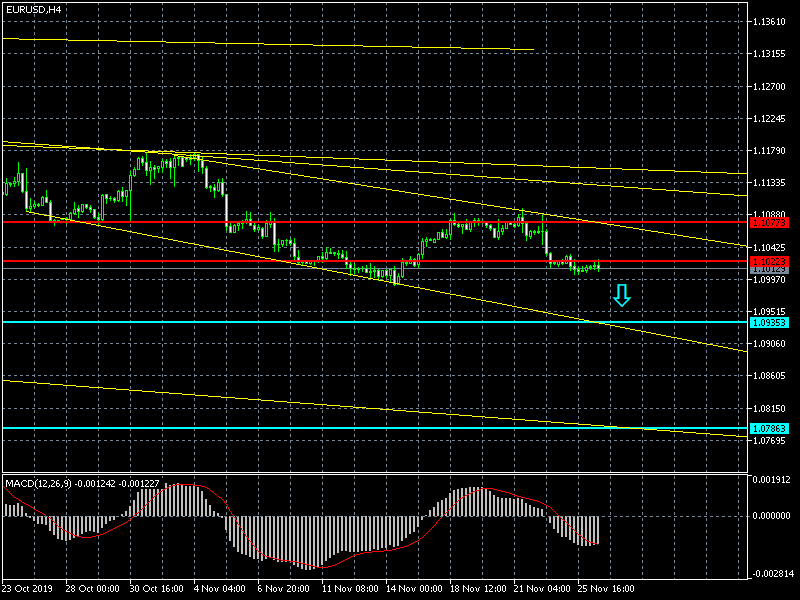Click the 1.12700 price axis label
This screenshot has width=800, height=600.
point(769,87)
